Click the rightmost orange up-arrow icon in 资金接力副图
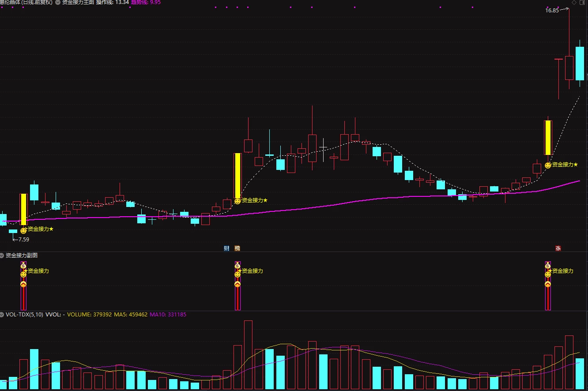Screen dimensions: 588x391 click(548, 284)
